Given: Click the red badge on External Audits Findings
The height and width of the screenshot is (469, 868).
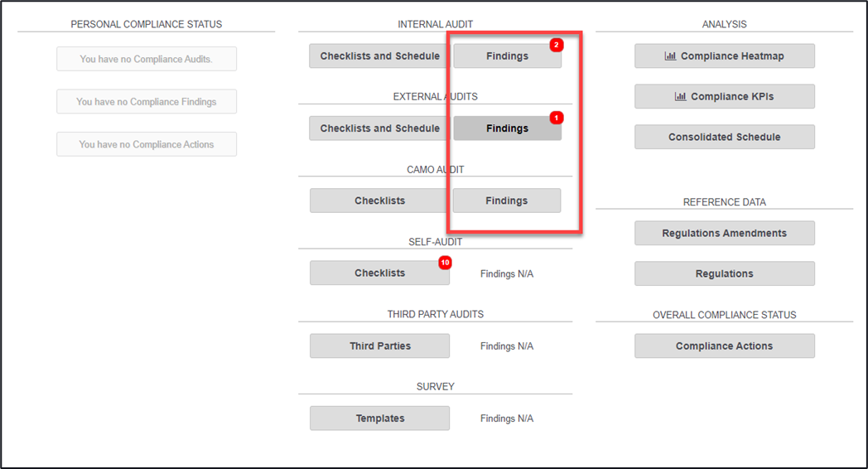Looking at the screenshot, I should coord(557,118).
